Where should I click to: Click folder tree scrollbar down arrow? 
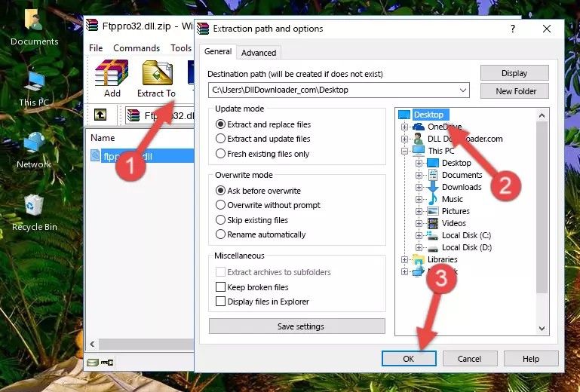pyautogui.click(x=542, y=329)
